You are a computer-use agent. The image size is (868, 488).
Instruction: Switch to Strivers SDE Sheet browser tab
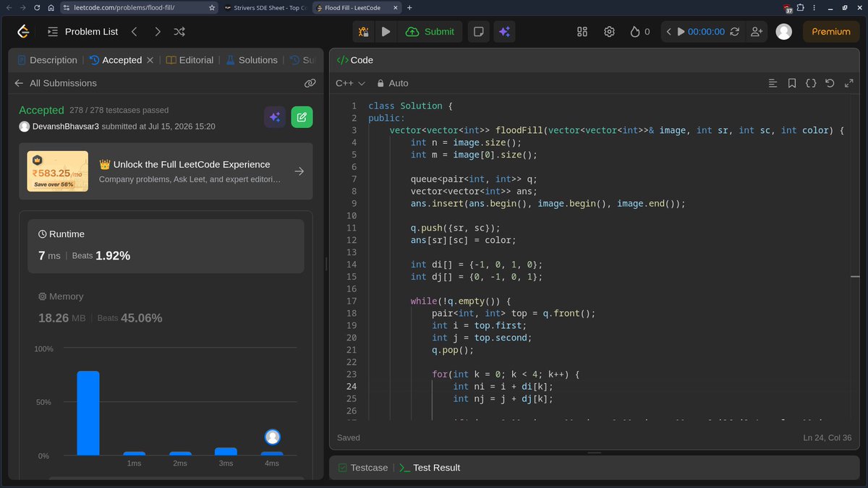coord(265,7)
